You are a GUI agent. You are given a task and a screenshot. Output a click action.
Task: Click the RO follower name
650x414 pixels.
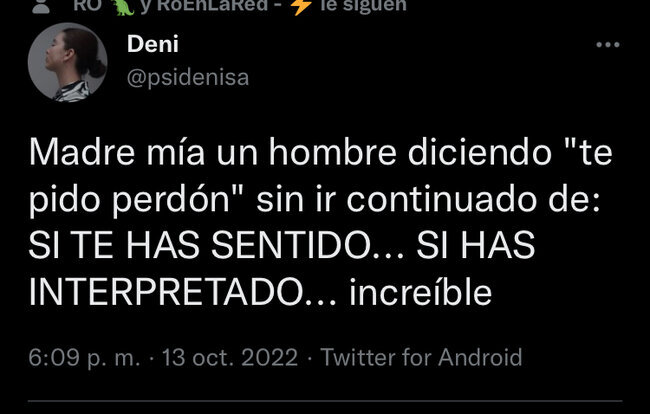(x=87, y=5)
